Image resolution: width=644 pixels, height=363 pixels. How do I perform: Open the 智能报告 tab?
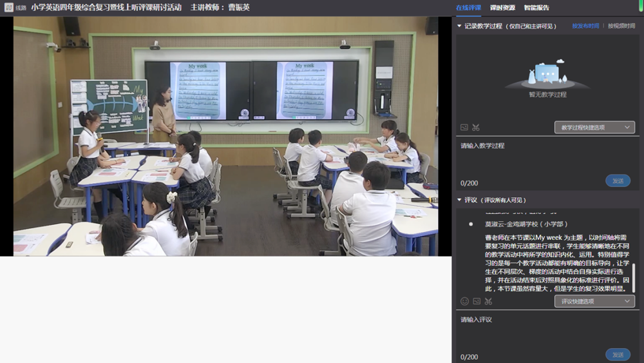536,8
